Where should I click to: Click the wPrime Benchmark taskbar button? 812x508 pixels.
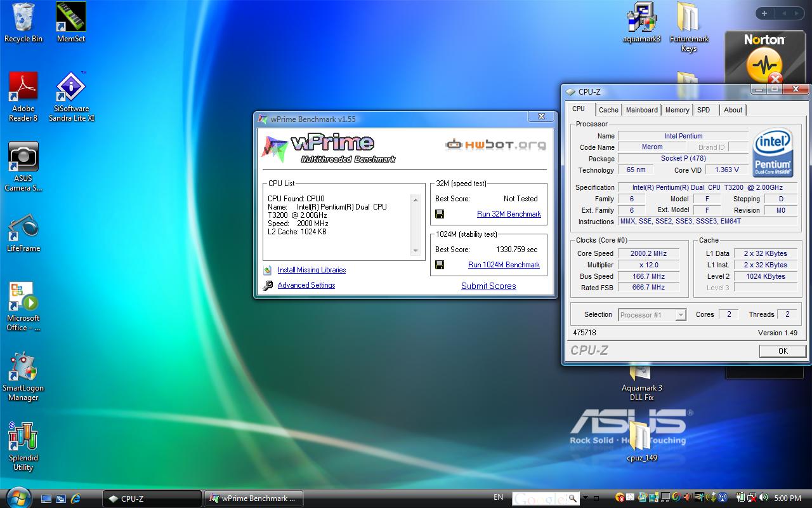(253, 498)
